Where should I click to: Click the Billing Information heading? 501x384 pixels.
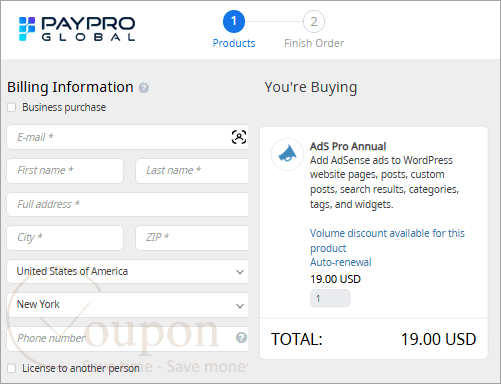[70, 87]
